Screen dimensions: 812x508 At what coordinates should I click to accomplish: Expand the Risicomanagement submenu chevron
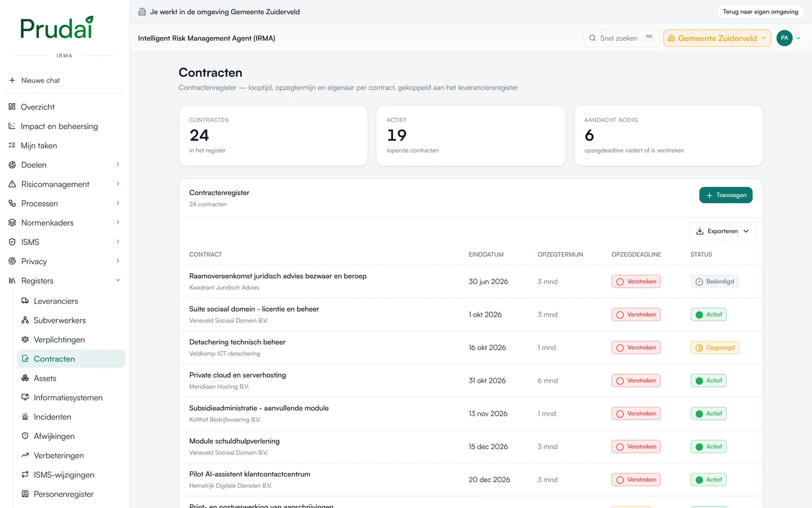tap(118, 184)
